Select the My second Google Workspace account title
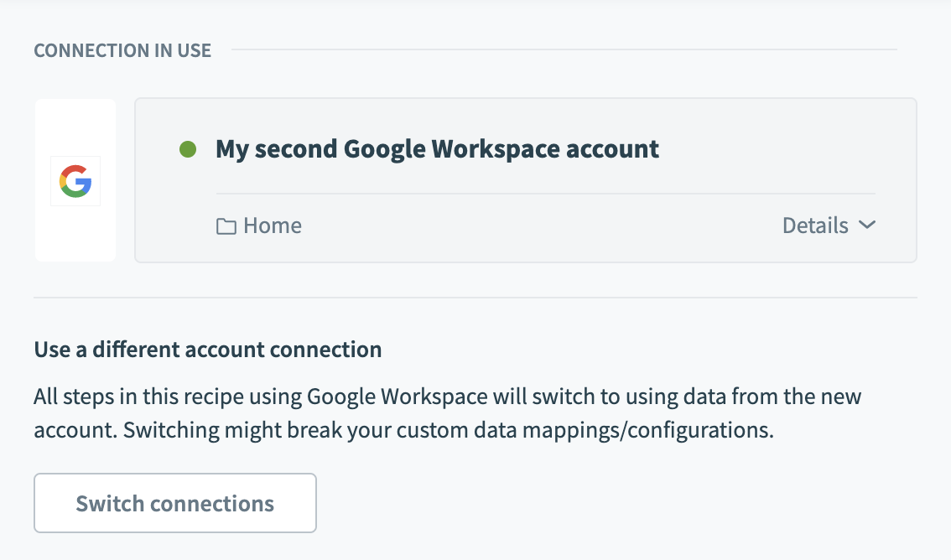The width and height of the screenshot is (951, 560). 437,149
